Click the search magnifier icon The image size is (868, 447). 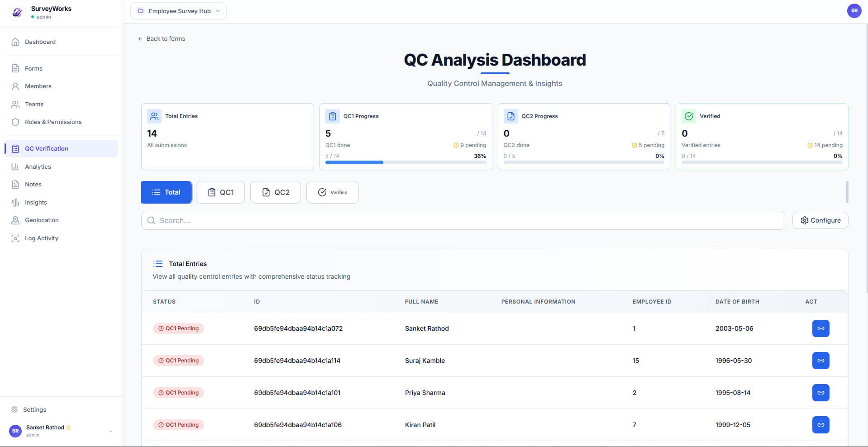tap(151, 220)
